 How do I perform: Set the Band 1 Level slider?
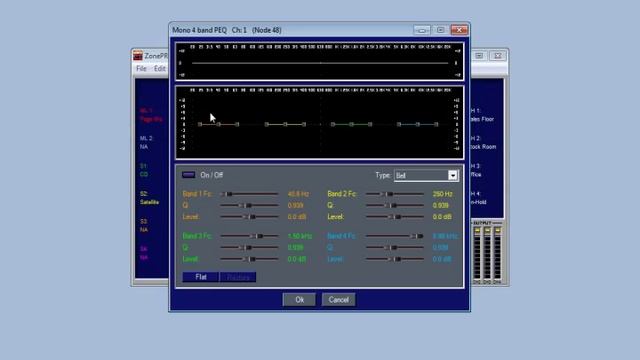point(249,217)
